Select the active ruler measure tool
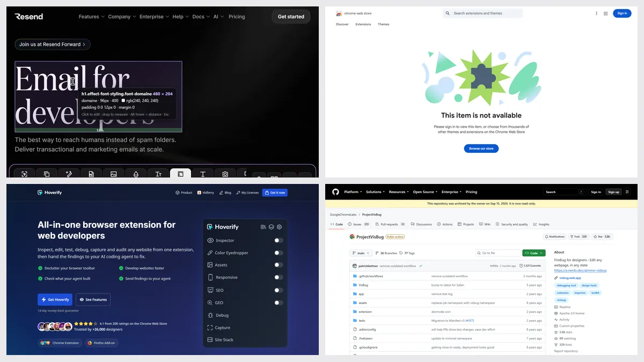 point(181,174)
